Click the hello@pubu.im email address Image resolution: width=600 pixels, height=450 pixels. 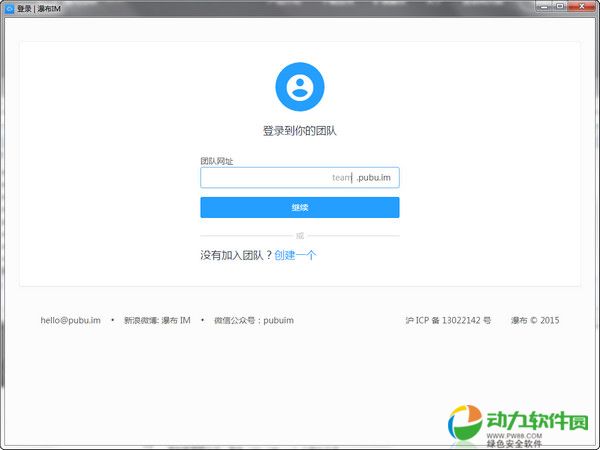coord(70,320)
